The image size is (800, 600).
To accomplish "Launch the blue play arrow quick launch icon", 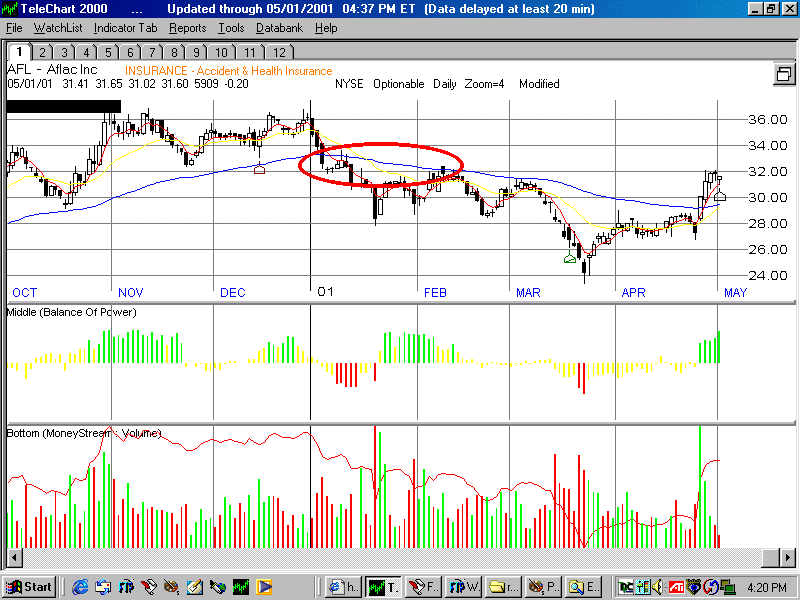I will 264,587.
